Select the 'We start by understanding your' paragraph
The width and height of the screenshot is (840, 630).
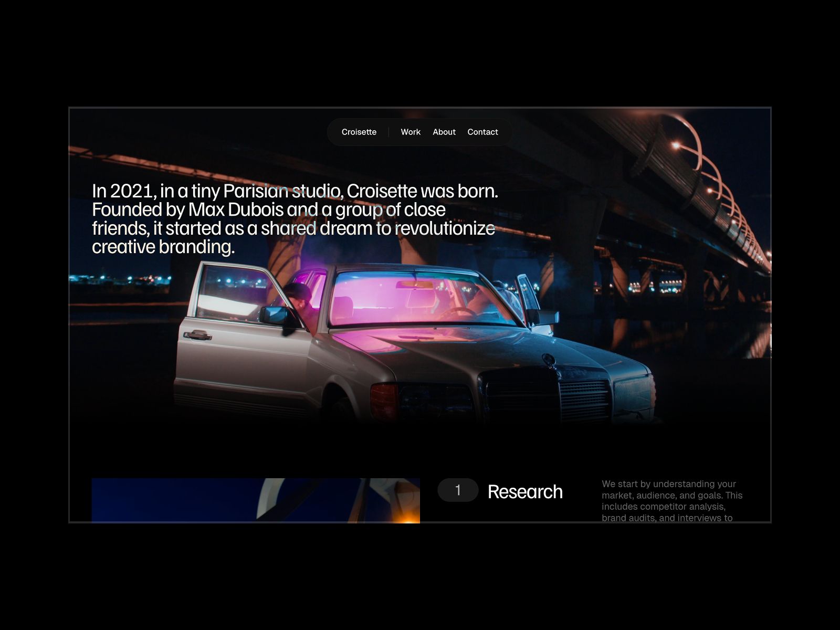pos(672,501)
